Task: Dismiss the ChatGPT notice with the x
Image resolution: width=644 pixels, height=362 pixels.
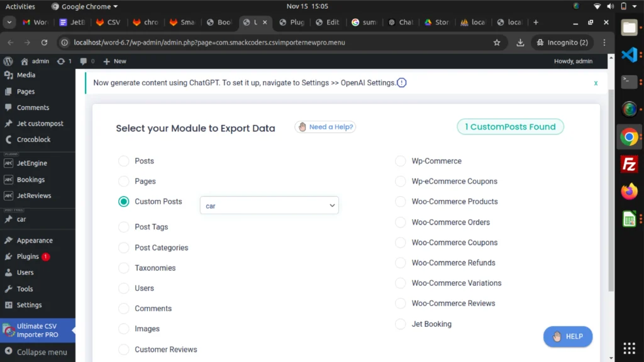Action: click(x=596, y=83)
